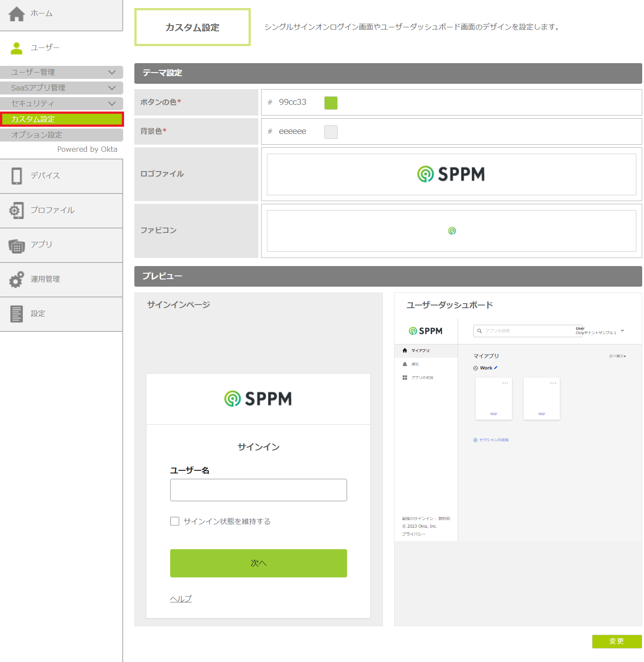Click the plus icon for add section
This screenshot has width=644, height=662.
(x=476, y=440)
